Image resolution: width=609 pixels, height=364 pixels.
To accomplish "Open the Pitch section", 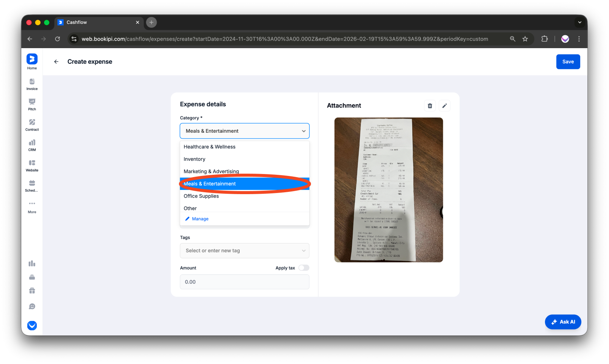I will click(32, 105).
